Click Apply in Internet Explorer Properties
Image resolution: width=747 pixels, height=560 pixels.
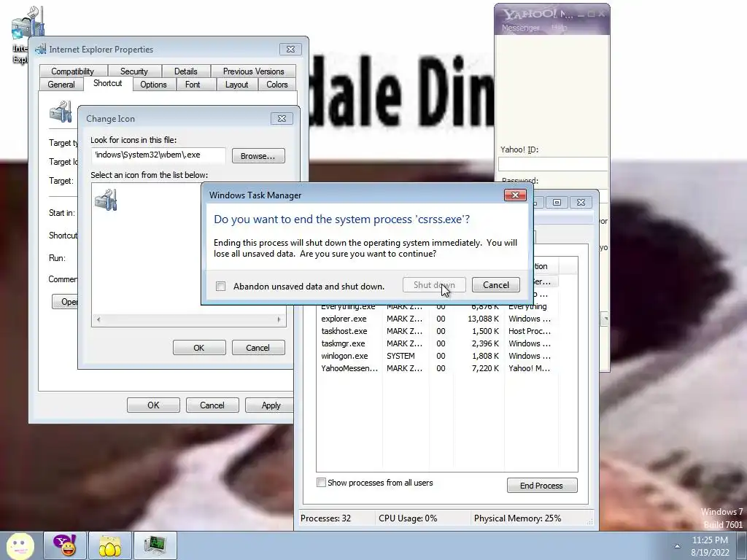click(x=270, y=405)
